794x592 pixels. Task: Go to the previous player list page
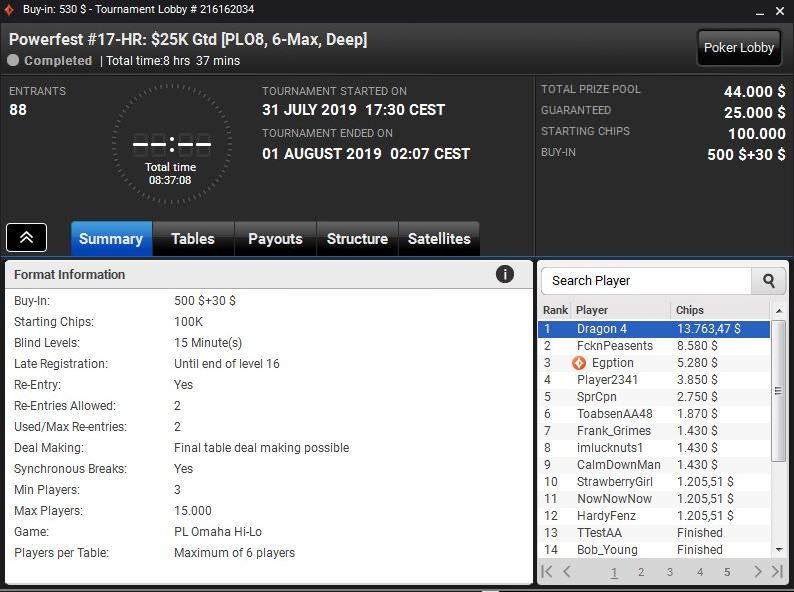(x=567, y=572)
